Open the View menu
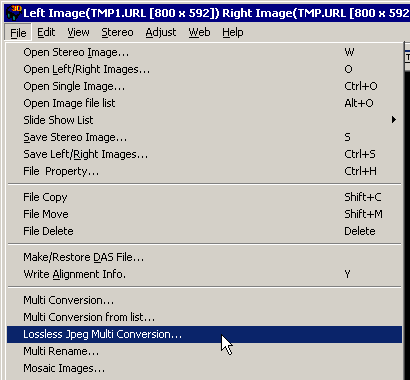 click(x=78, y=32)
